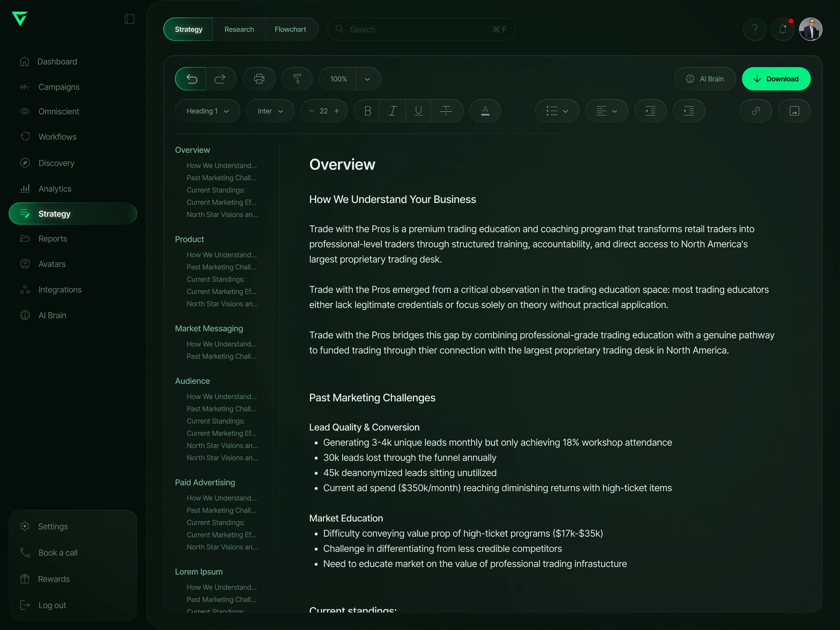Screen dimensions: 840x630
Task: Collapse the sidebar panel icon
Action: click(129, 19)
